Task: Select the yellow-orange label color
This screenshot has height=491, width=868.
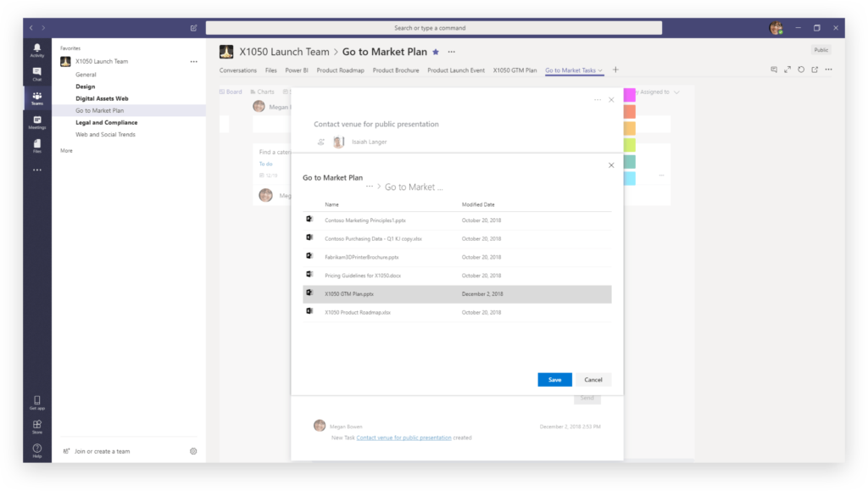Action: [x=630, y=128]
